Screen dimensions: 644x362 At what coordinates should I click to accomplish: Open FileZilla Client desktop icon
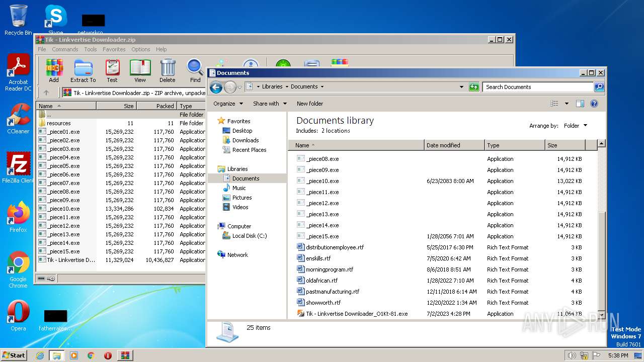[18, 168]
